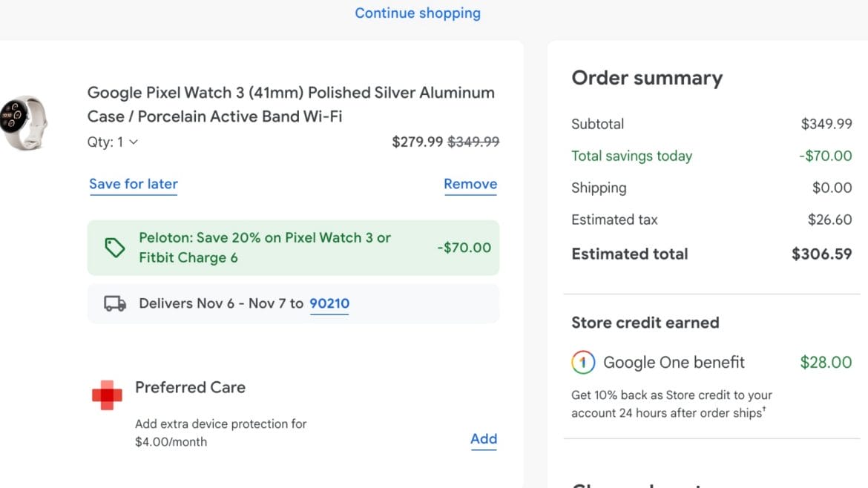
Task: Click the Peloton Save 20% promo banner
Action: coord(293,248)
